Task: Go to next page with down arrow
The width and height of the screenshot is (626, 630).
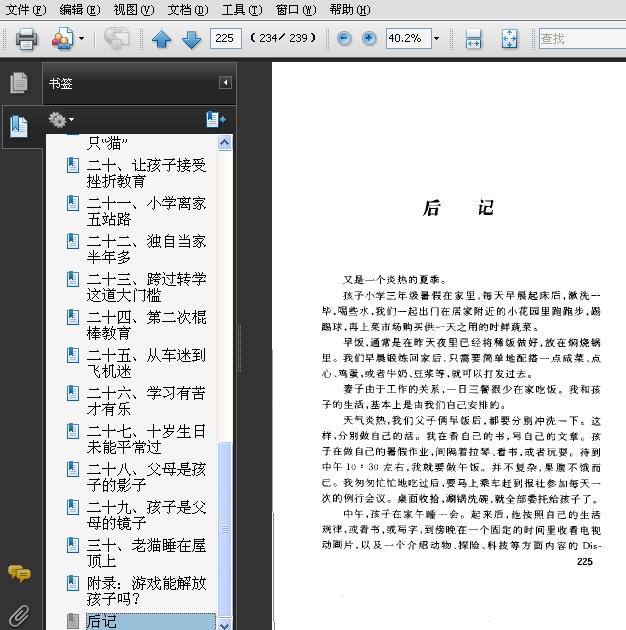Action: [192, 39]
